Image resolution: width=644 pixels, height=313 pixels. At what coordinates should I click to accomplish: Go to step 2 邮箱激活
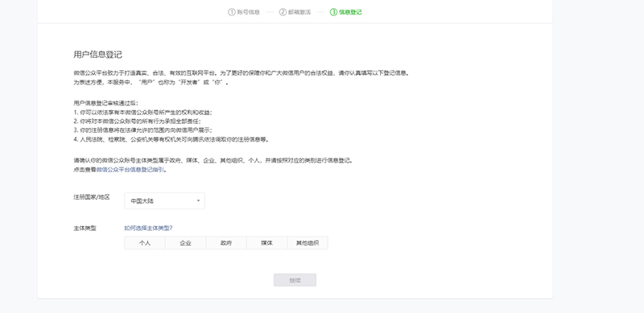point(295,12)
